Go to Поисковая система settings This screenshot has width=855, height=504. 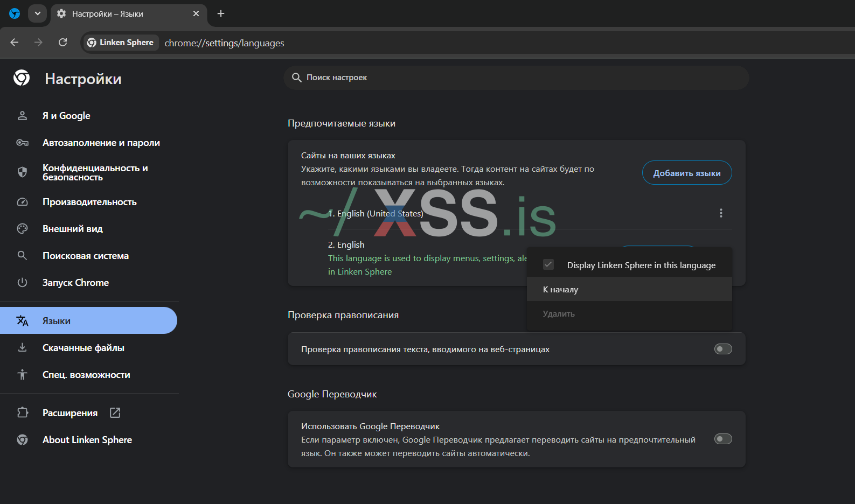pos(85,256)
